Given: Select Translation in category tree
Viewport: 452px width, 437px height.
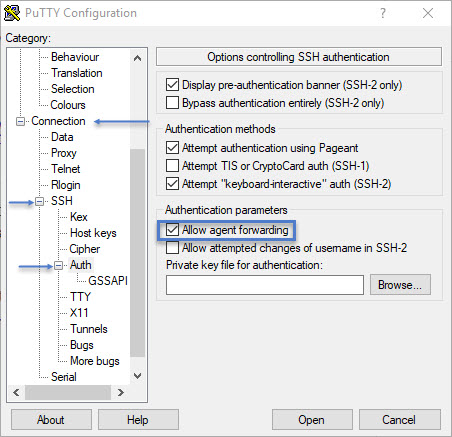Looking at the screenshot, I should 77,73.
